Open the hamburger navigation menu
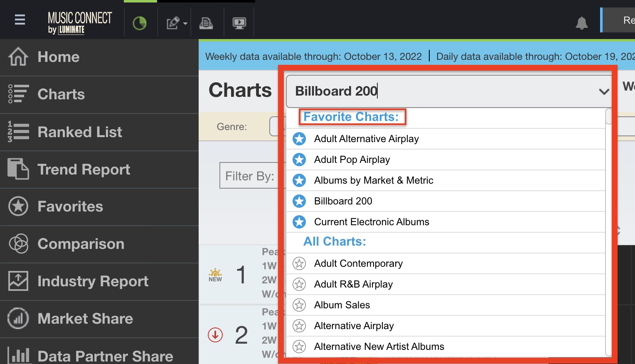The image size is (635, 364). click(20, 20)
